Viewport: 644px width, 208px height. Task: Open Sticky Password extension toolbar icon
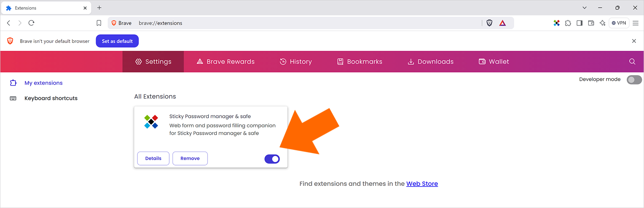pos(556,23)
